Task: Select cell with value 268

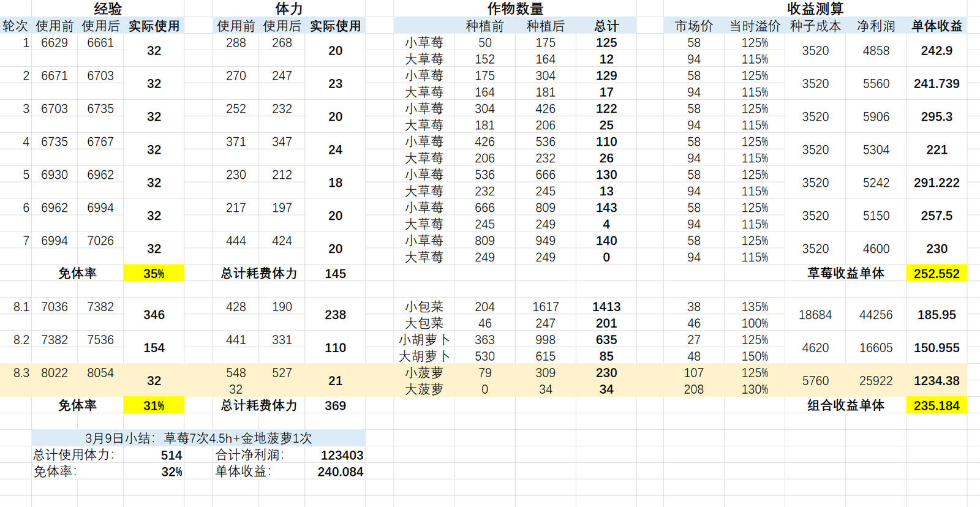Action: pyautogui.click(x=282, y=42)
